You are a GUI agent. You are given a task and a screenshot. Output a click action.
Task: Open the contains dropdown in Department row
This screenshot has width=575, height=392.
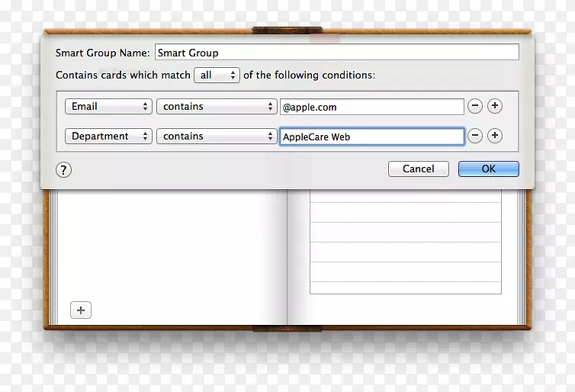(x=217, y=136)
